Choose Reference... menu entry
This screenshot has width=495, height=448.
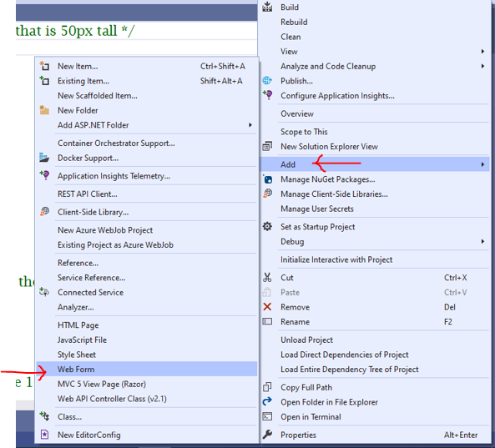146,263
